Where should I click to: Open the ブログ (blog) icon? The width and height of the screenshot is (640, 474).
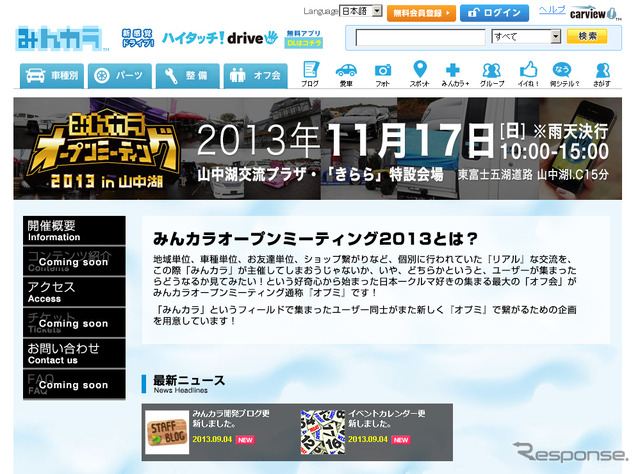[311, 74]
